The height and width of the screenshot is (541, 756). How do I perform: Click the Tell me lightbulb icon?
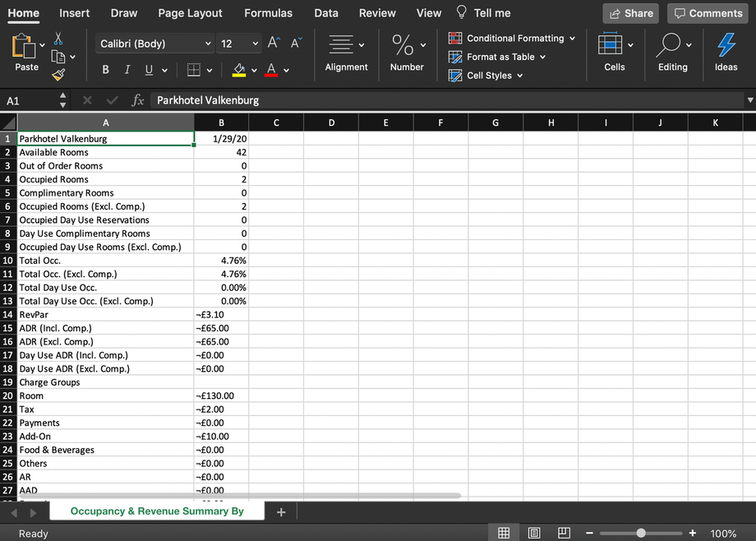tap(462, 12)
